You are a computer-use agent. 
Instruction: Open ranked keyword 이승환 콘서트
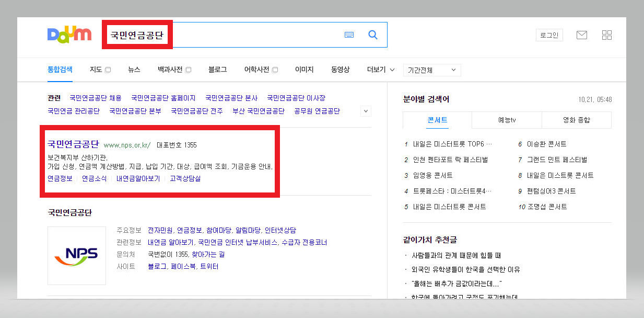click(x=546, y=144)
